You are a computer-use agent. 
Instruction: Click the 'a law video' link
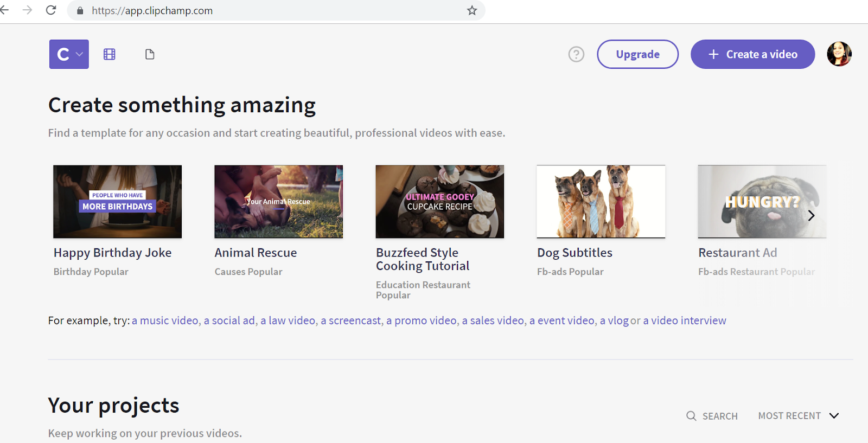pyautogui.click(x=288, y=320)
